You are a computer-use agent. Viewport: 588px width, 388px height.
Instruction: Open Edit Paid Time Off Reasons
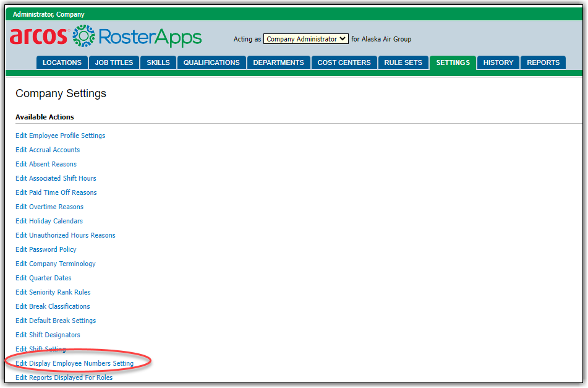tap(56, 192)
